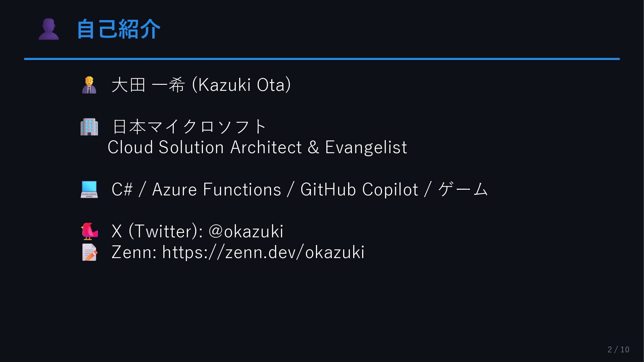Click the GitHub Copilot text
The height and width of the screenshot is (362, 644).
pos(359,189)
